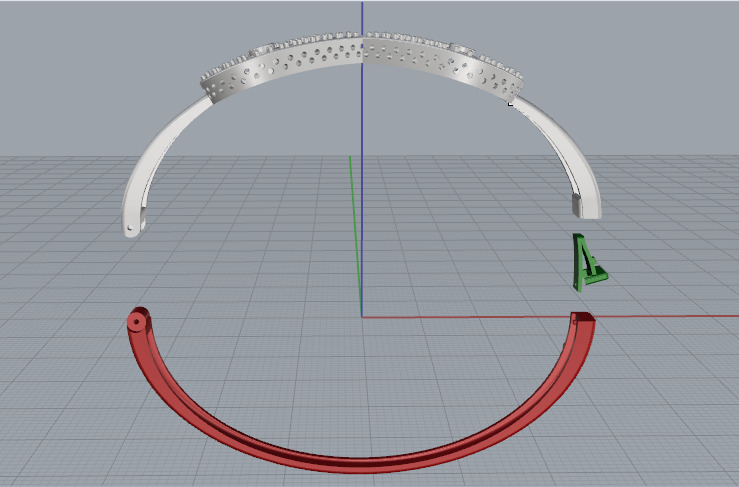Select the plain white right bracelet arm

coord(573,151)
